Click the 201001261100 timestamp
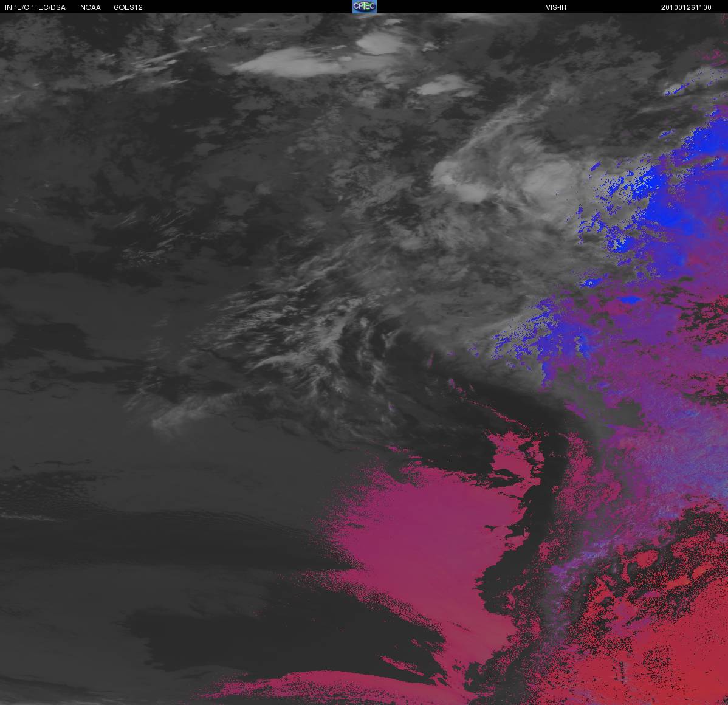Image resolution: width=728 pixels, height=705 pixels. pos(686,7)
